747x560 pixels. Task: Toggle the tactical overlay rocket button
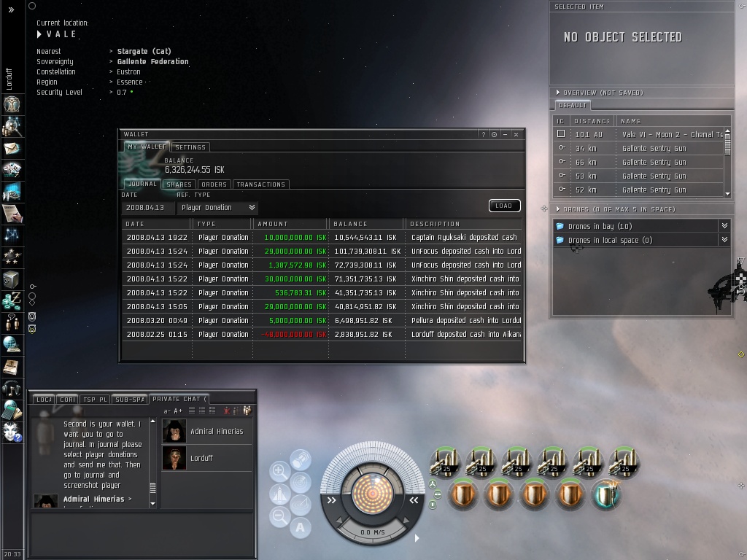(280, 494)
